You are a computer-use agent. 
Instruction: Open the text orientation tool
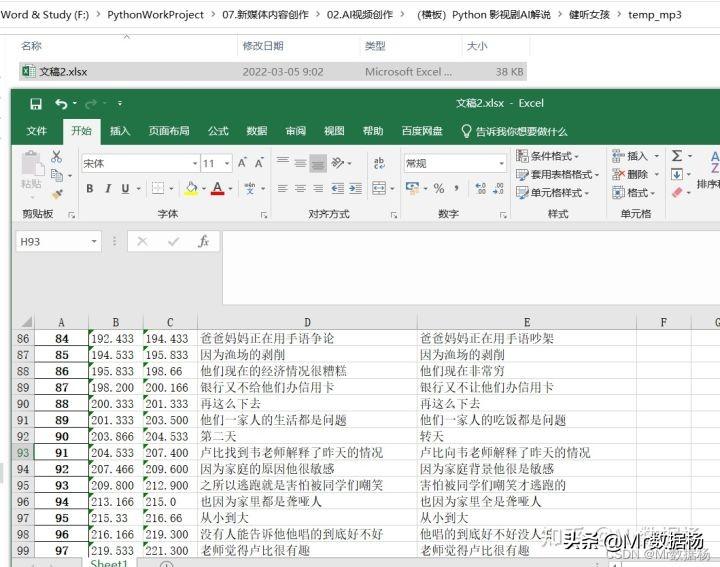point(338,163)
